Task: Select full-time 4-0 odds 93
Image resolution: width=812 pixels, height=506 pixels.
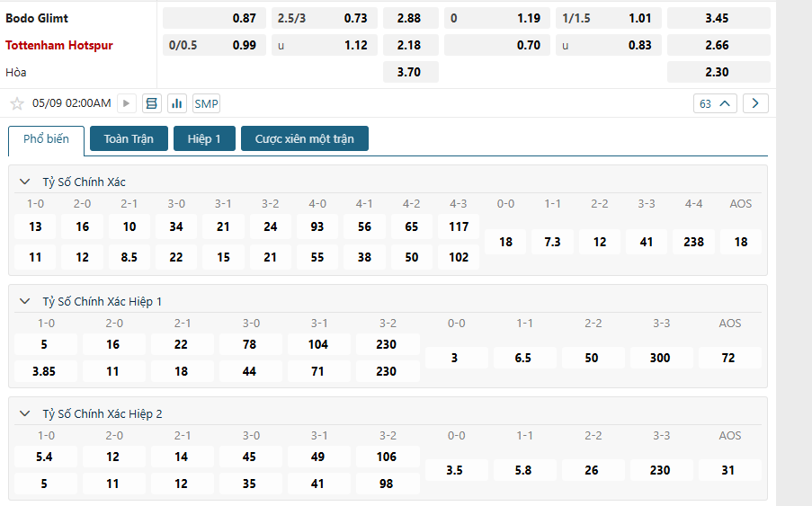Action: point(317,226)
